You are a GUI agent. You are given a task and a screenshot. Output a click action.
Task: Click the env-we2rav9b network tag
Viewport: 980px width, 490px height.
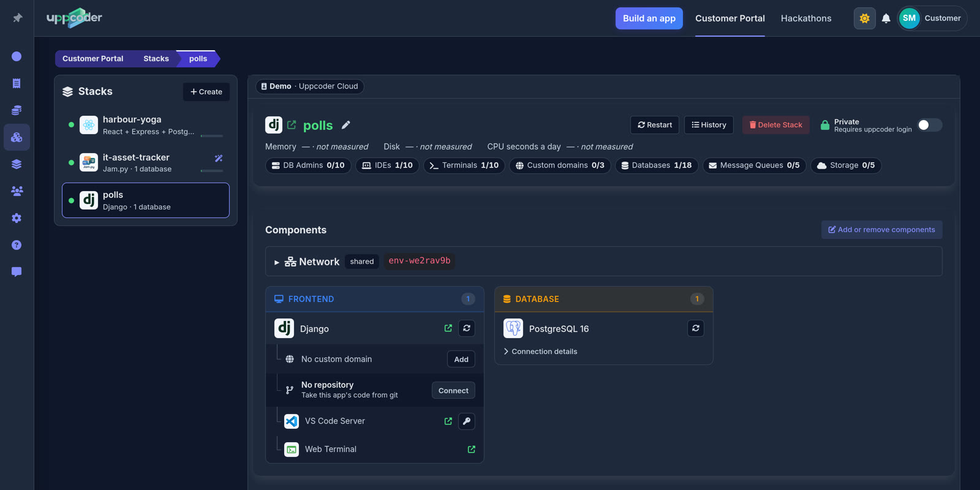420,262
